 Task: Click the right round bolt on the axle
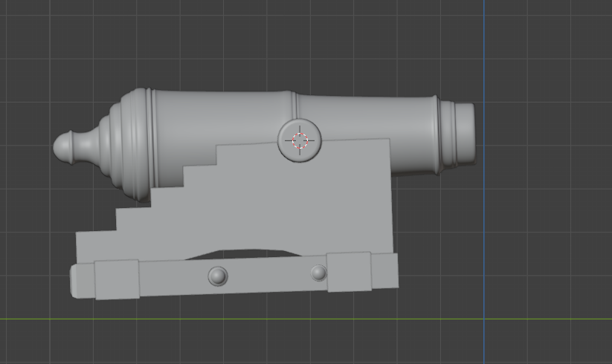click(x=318, y=273)
